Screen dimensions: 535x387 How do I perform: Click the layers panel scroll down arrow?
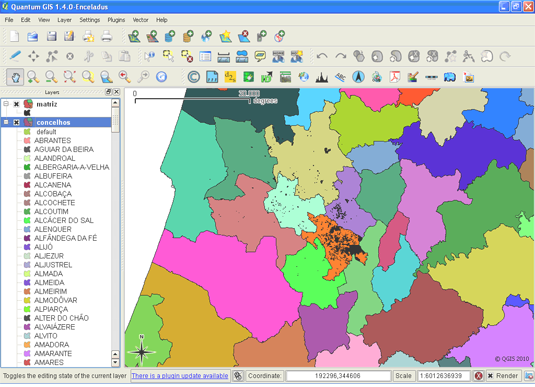tap(115, 362)
